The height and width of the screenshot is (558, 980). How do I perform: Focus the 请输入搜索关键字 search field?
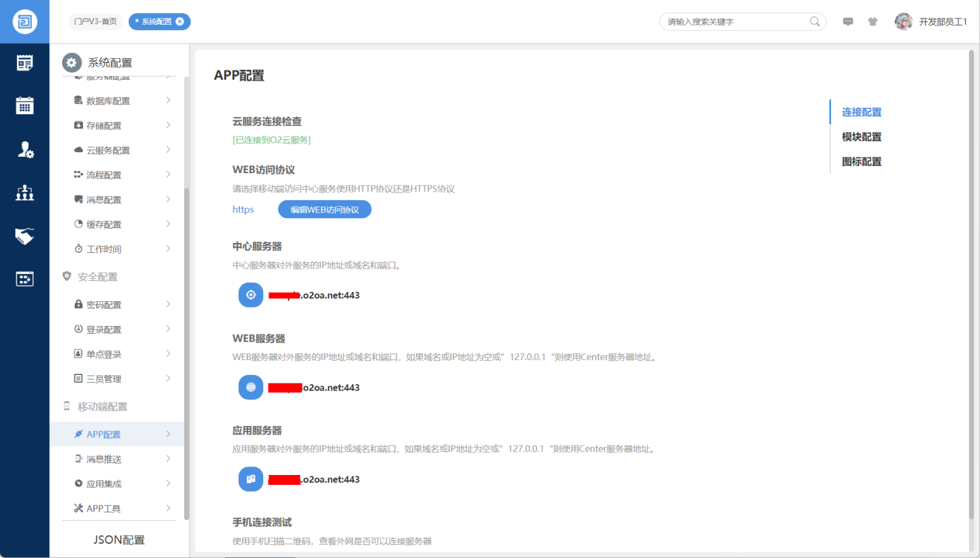tap(735, 22)
